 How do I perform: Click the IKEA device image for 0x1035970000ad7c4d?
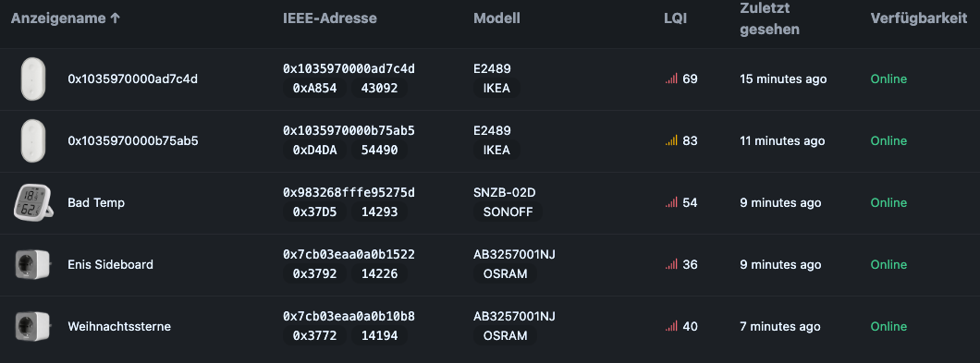[33, 79]
